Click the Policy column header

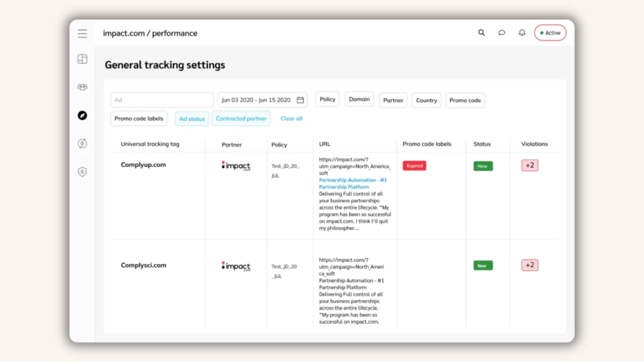[279, 145]
